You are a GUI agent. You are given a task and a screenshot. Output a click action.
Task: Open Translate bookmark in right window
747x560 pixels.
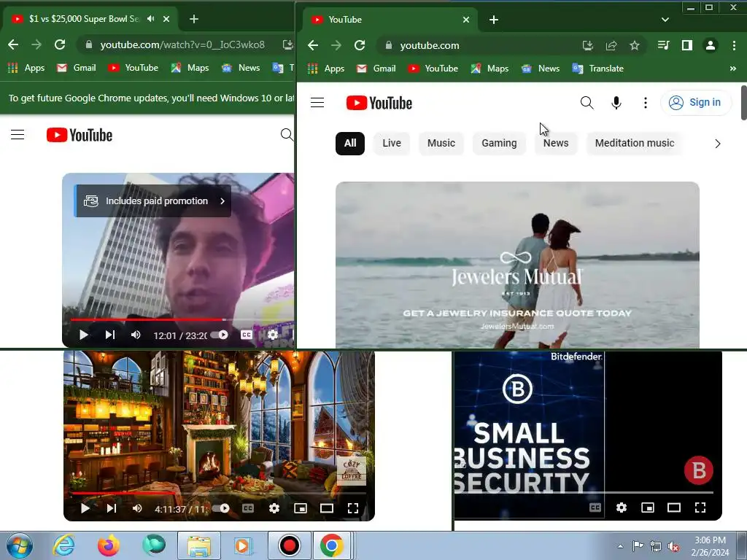[598, 69]
